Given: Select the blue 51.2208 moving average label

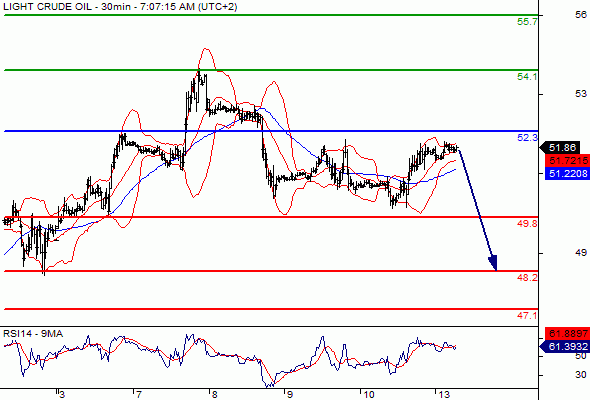Looking at the screenshot, I should tap(567, 173).
